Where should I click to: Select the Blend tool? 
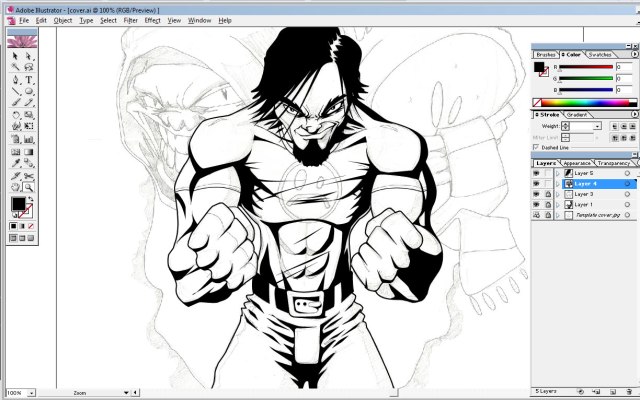(29, 163)
